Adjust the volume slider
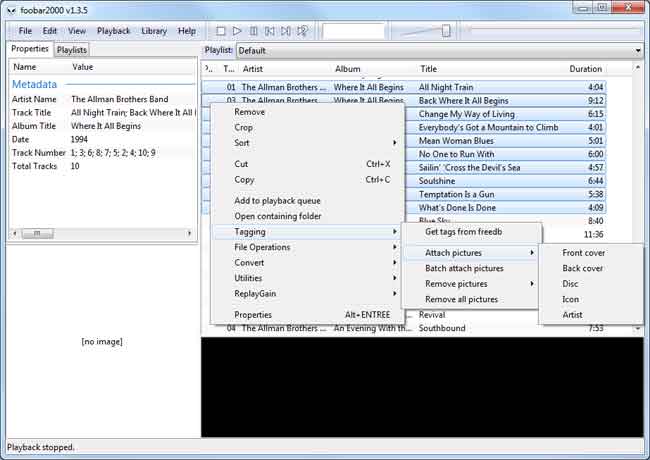650x460 pixels. point(446,31)
